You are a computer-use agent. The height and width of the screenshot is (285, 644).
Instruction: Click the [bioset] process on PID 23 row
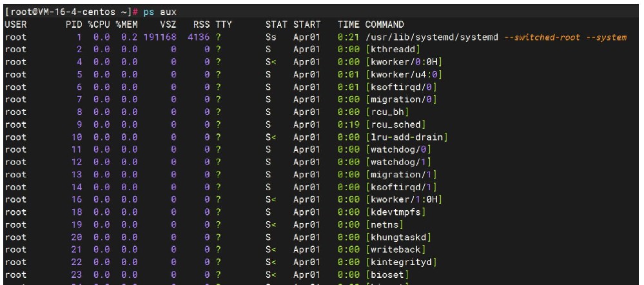387,275
